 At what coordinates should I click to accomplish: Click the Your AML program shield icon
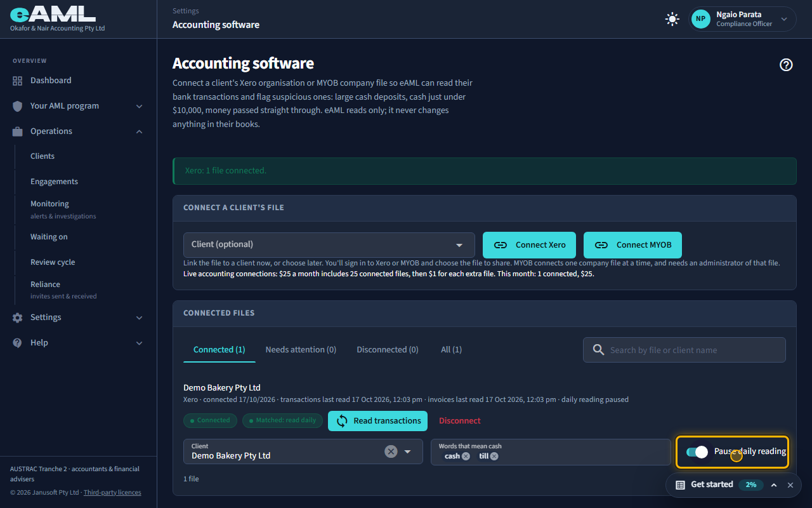pyautogui.click(x=18, y=106)
